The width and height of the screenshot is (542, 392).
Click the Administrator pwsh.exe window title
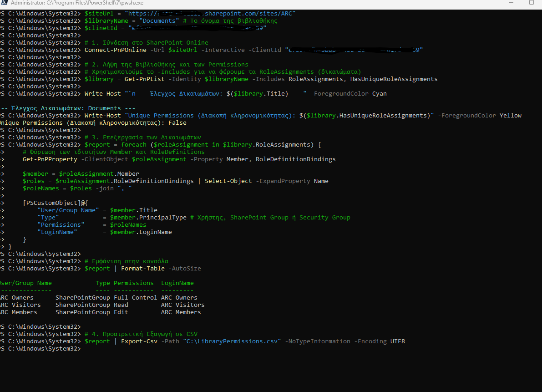77,3
